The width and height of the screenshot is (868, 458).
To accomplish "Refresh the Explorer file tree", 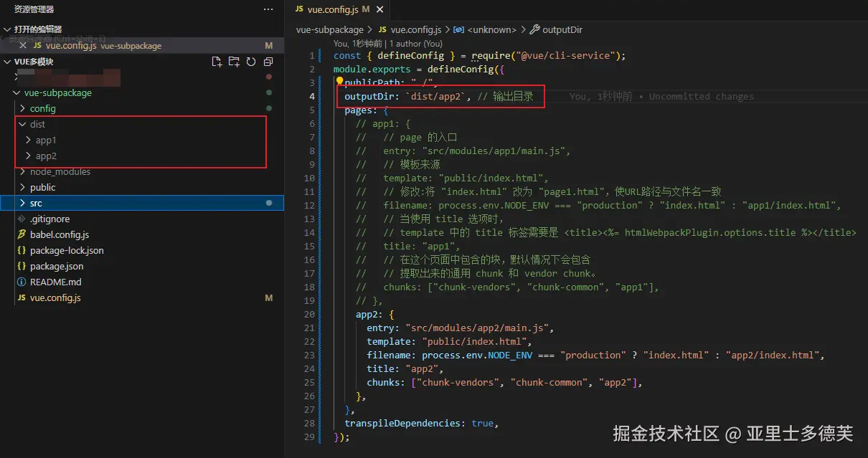I will click(x=251, y=62).
